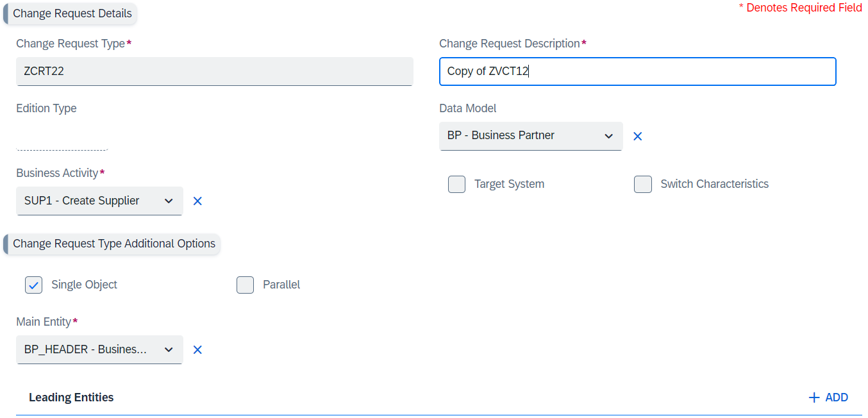
Task: Check the Parallel checkbox
Action: point(245,285)
